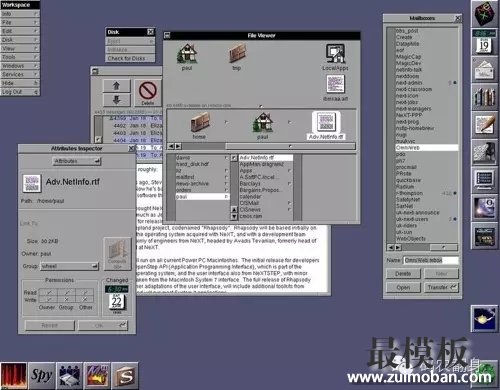Open the Group wheel popup list

[70, 266]
